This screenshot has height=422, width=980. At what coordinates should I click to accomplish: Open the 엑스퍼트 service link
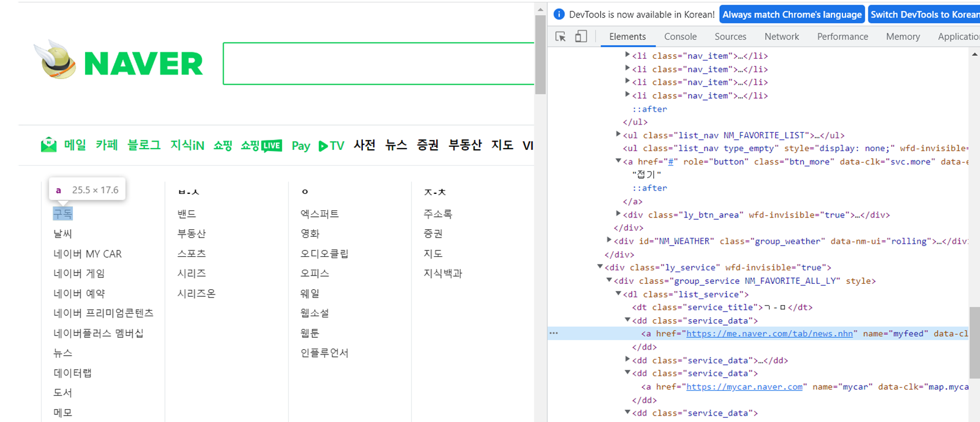pyautogui.click(x=319, y=214)
